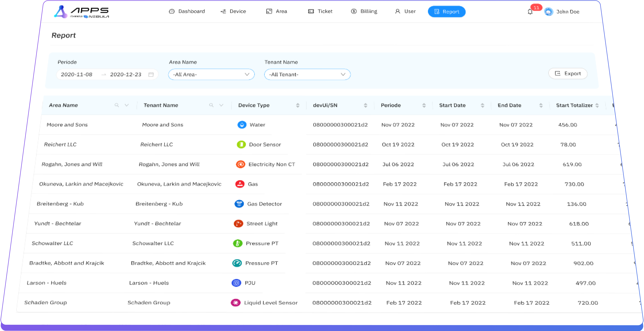Sort by Device Type column

click(298, 105)
